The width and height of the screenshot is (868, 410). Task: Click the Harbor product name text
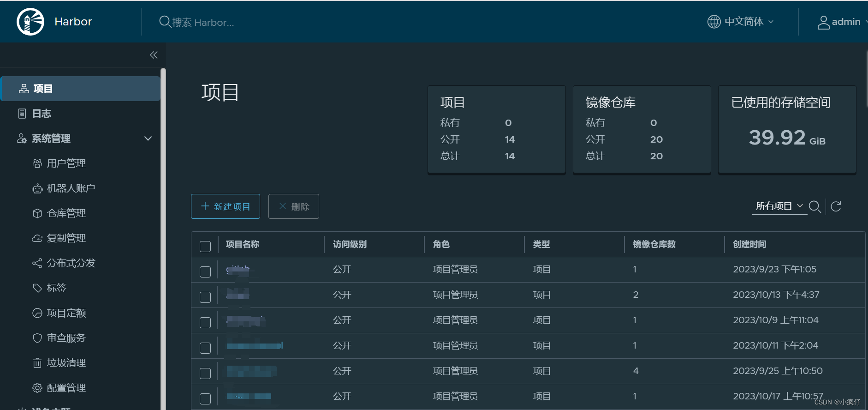[x=73, y=22]
